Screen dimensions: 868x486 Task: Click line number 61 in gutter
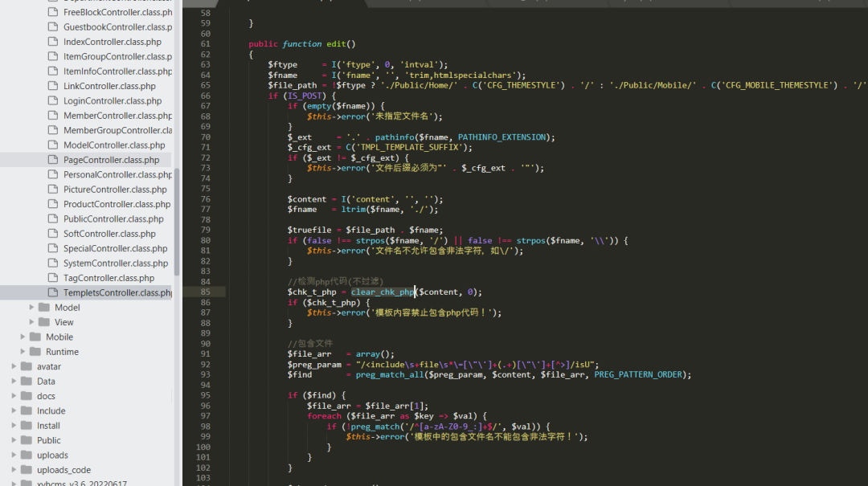pyautogui.click(x=206, y=43)
